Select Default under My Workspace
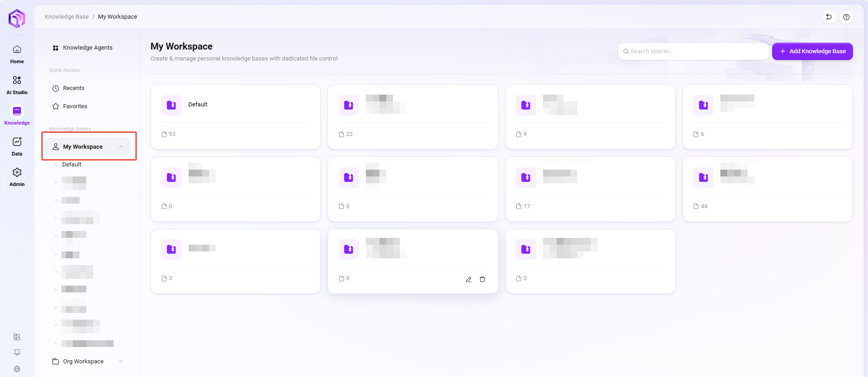Image resolution: width=868 pixels, height=377 pixels. (72, 165)
